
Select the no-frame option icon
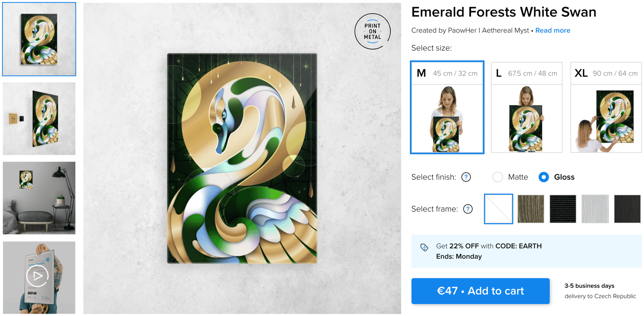click(498, 209)
